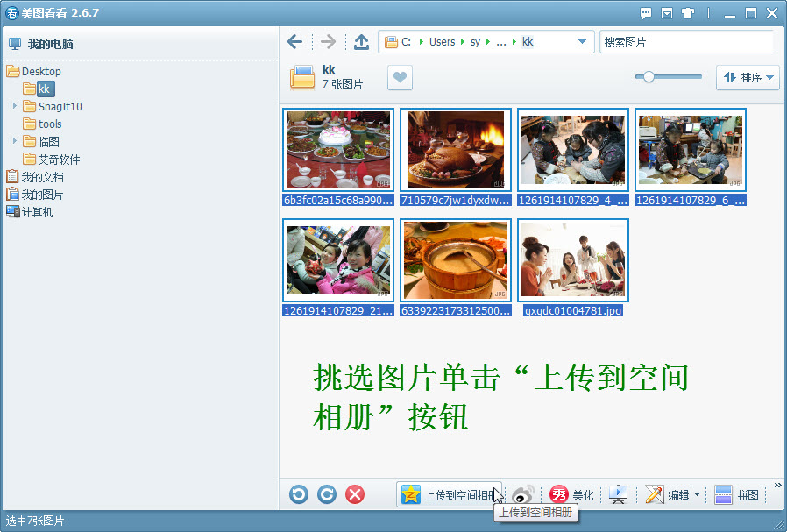Screen dimensions: 787x532
Task: Select the SnagIt10 folder
Action: pyautogui.click(x=53, y=106)
